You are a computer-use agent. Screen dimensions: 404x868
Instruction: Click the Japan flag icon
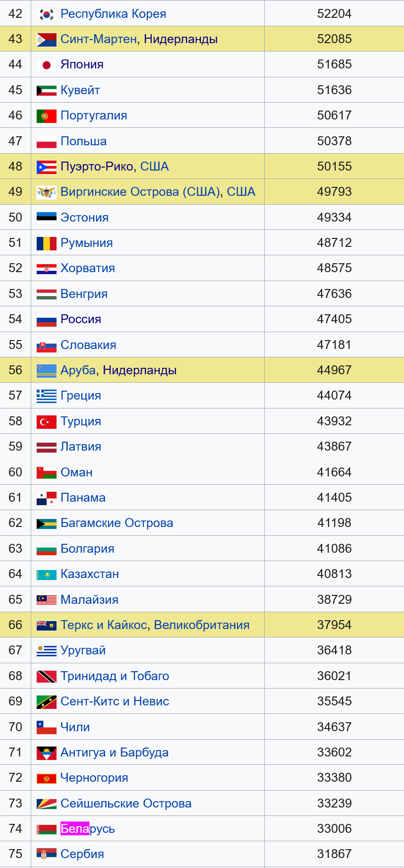(47, 65)
